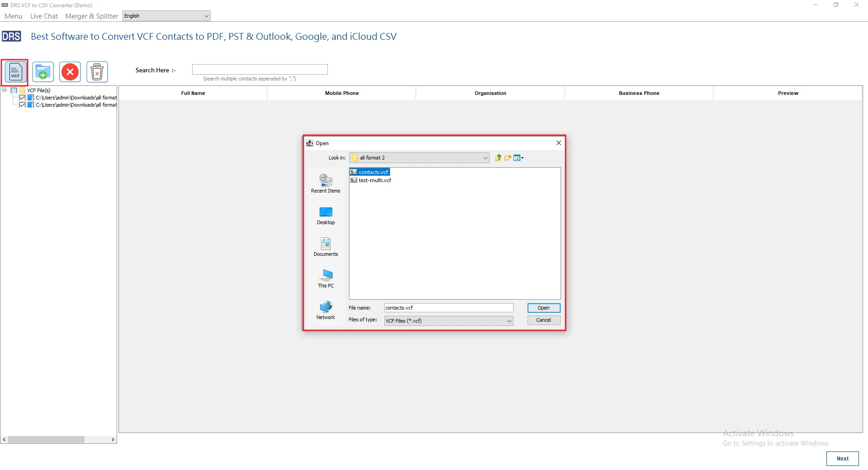Open the Files of type dropdown
The width and height of the screenshot is (868, 470).
509,321
